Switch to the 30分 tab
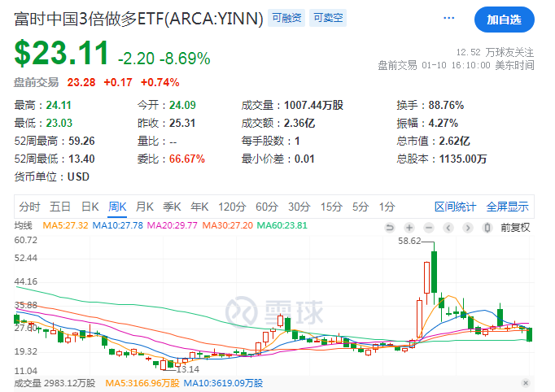 [x=299, y=207]
